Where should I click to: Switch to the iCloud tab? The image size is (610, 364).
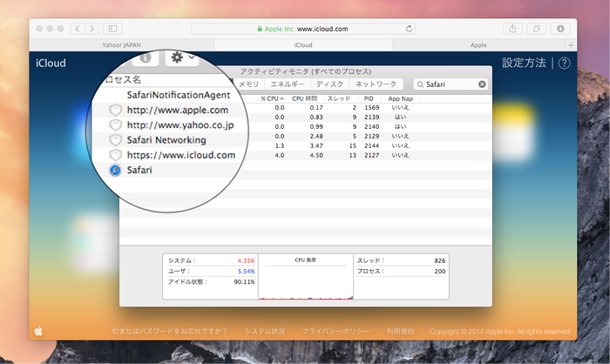pos(303,45)
